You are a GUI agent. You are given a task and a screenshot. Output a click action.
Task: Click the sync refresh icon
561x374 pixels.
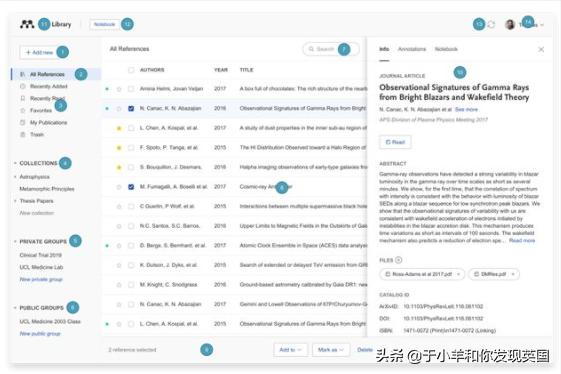tap(491, 24)
